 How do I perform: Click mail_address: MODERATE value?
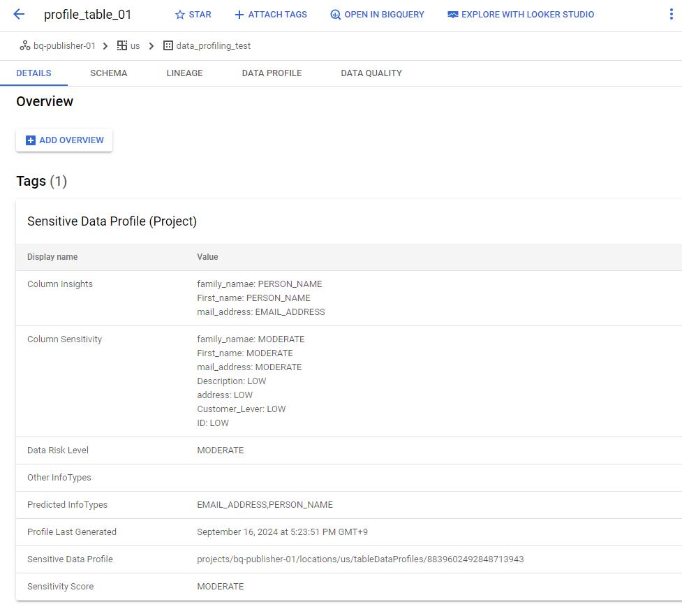(249, 367)
